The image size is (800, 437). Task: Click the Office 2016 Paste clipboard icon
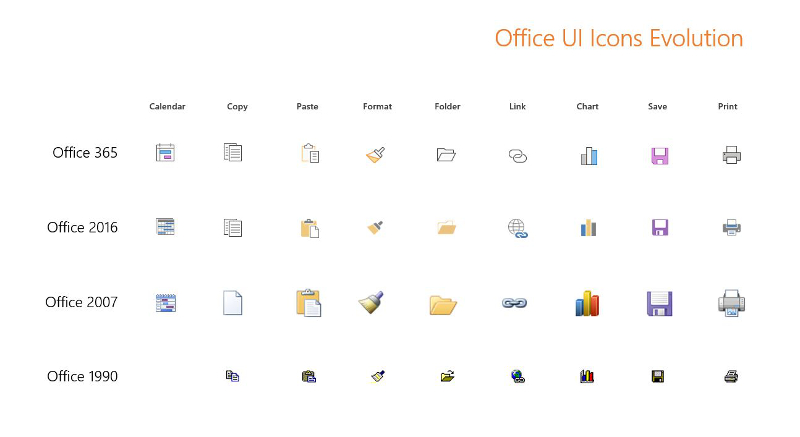pos(310,228)
